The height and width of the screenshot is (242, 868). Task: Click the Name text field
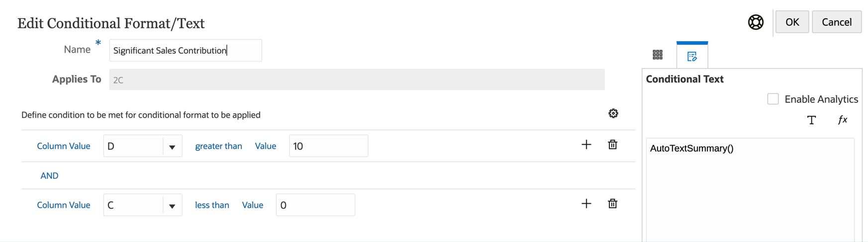point(185,51)
